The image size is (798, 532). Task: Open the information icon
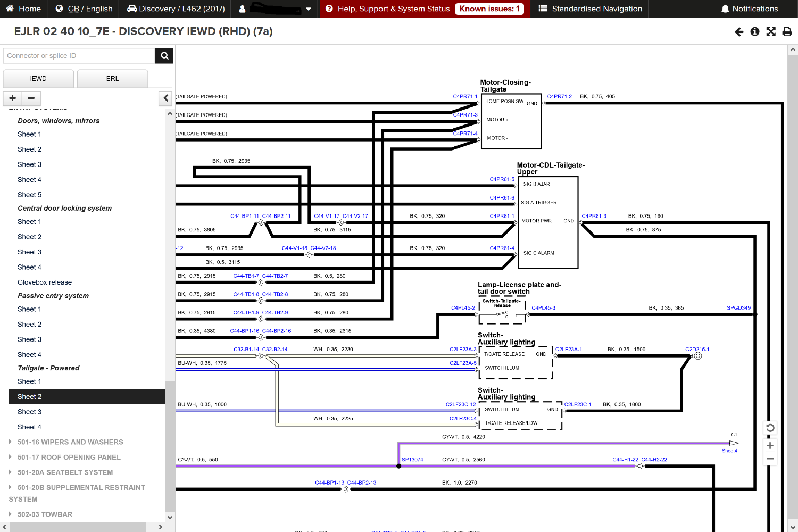pyautogui.click(x=754, y=32)
